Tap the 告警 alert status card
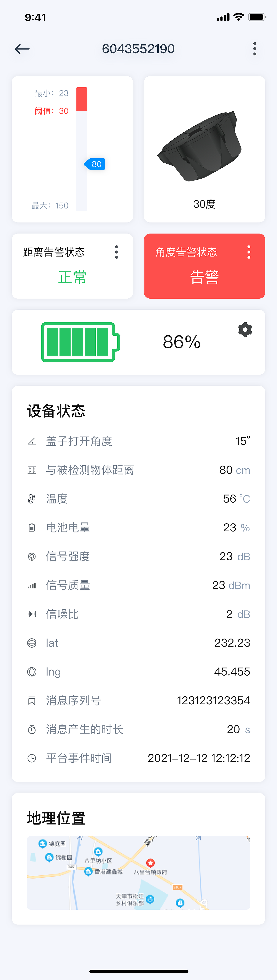Viewport: 277px width, 980px height. tap(205, 278)
